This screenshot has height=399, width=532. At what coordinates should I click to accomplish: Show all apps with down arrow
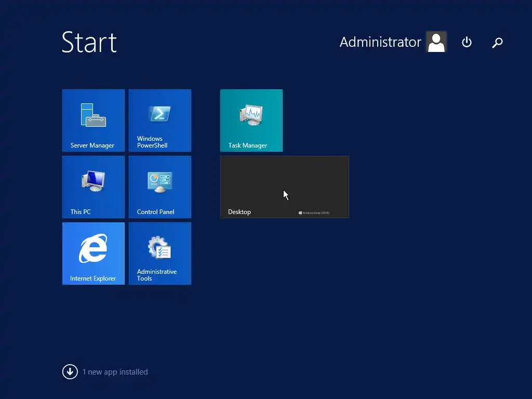tap(70, 371)
